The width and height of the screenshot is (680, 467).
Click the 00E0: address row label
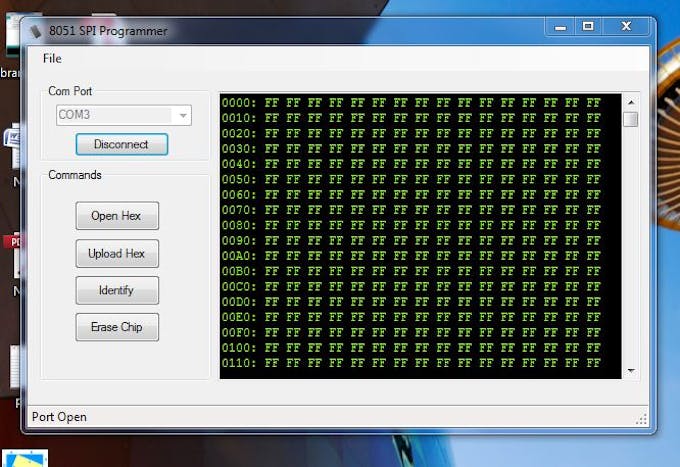[239, 317]
